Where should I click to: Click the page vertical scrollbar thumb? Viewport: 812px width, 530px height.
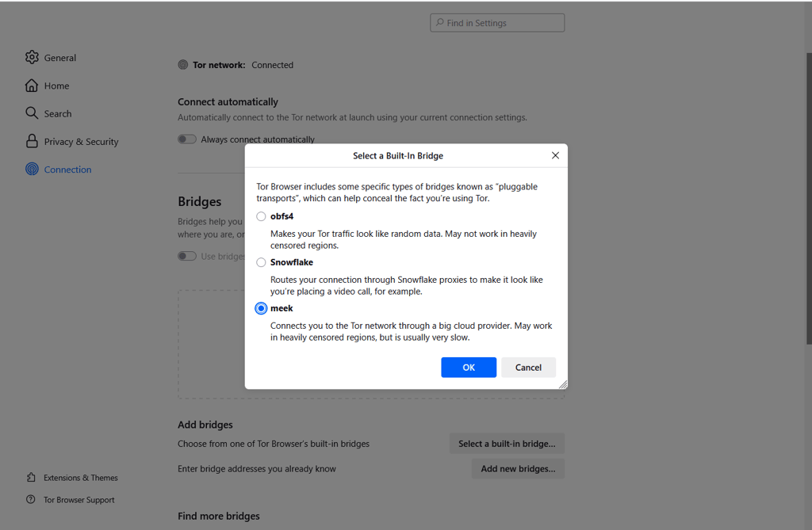[x=809, y=198]
